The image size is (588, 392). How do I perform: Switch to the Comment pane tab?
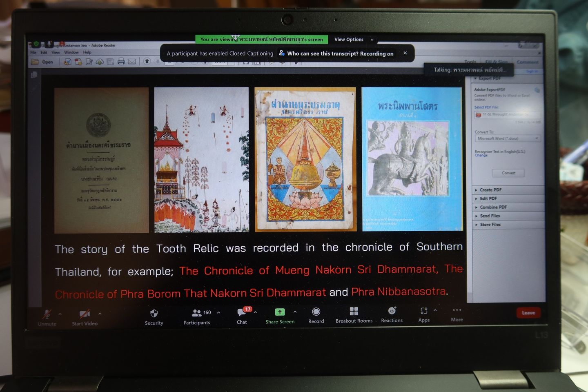pos(528,62)
